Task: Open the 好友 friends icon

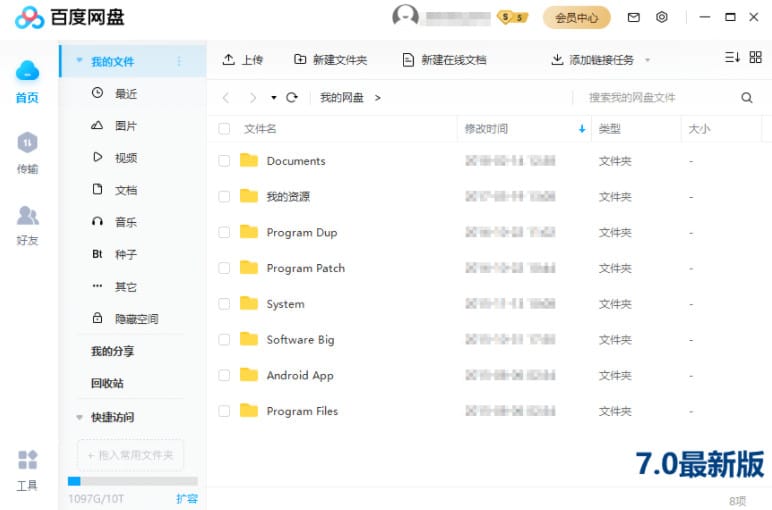Action: [x=28, y=215]
